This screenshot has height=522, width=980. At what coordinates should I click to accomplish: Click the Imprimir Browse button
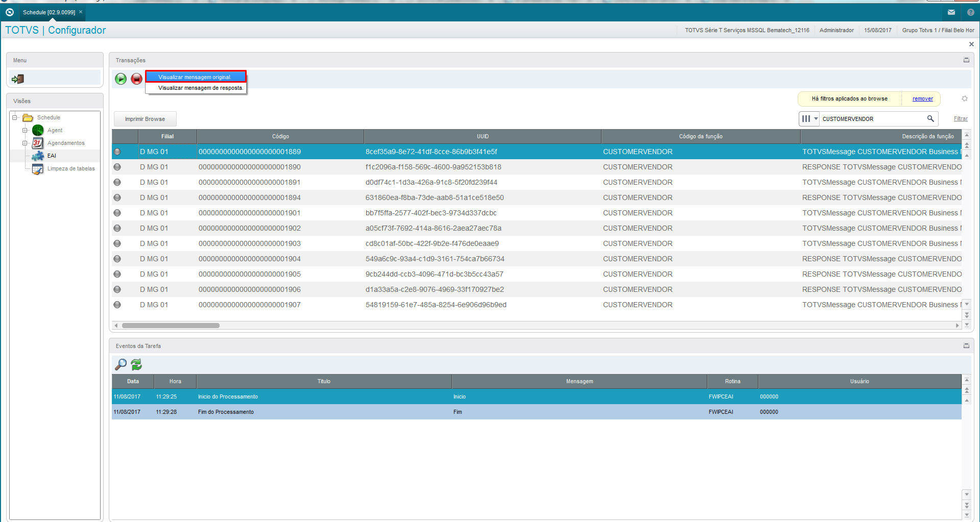pos(145,119)
